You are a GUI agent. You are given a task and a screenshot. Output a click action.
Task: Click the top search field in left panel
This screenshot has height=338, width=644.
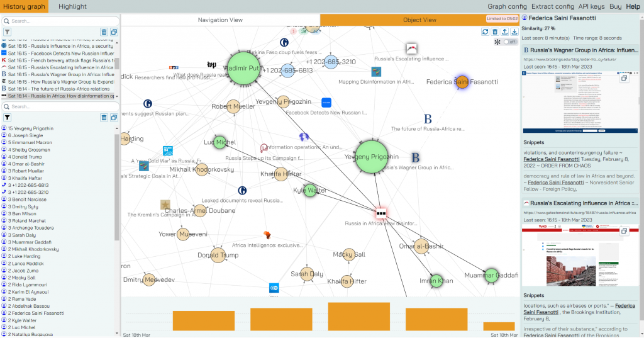(61, 21)
